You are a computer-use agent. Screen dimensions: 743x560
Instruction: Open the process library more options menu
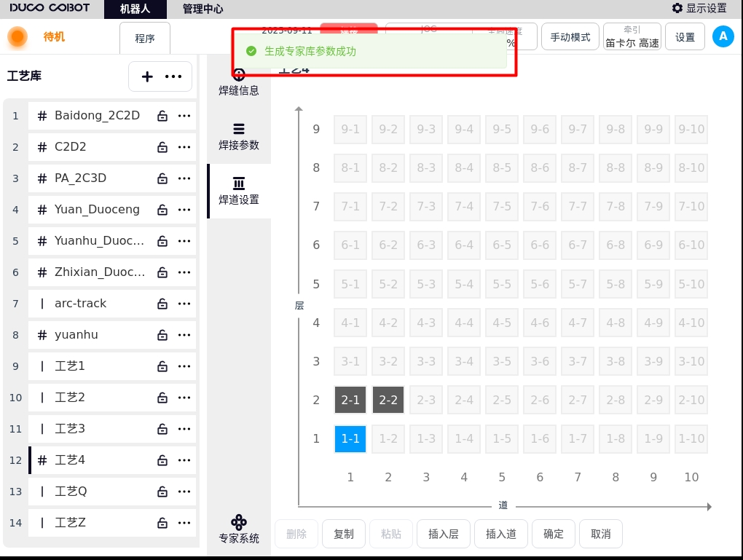(x=173, y=76)
